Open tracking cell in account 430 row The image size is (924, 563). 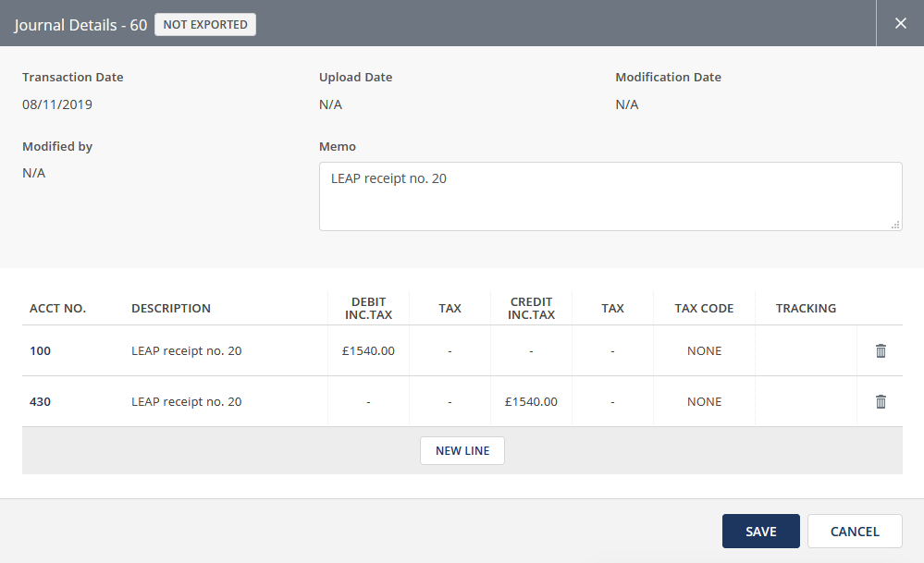(x=806, y=402)
